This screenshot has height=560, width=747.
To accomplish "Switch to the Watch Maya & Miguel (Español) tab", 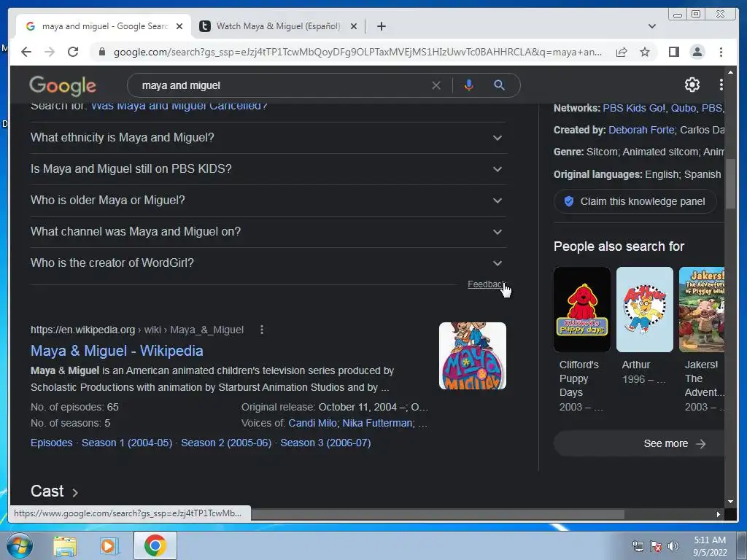I will [x=278, y=26].
